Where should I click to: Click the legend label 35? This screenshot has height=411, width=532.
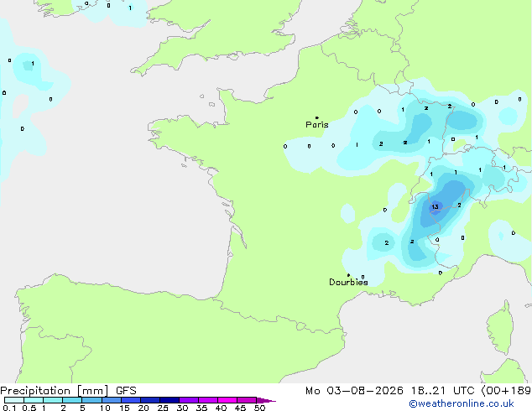click(201, 408)
